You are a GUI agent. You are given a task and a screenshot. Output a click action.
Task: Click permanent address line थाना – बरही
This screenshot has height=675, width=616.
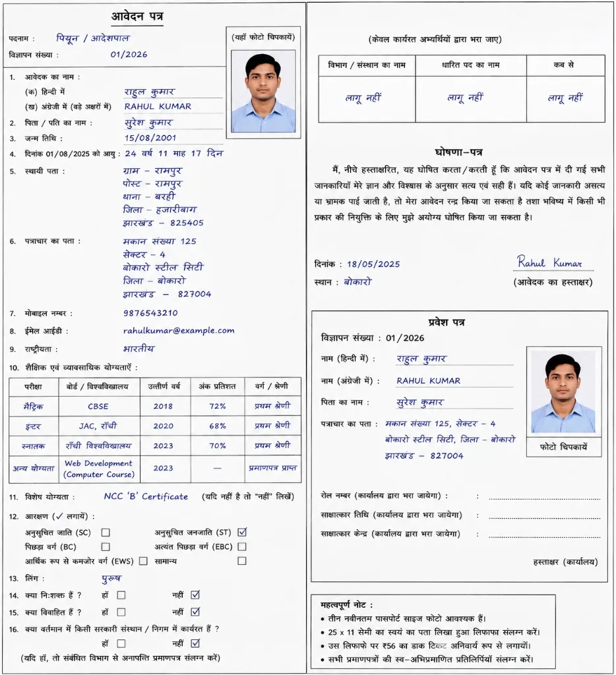click(x=149, y=196)
